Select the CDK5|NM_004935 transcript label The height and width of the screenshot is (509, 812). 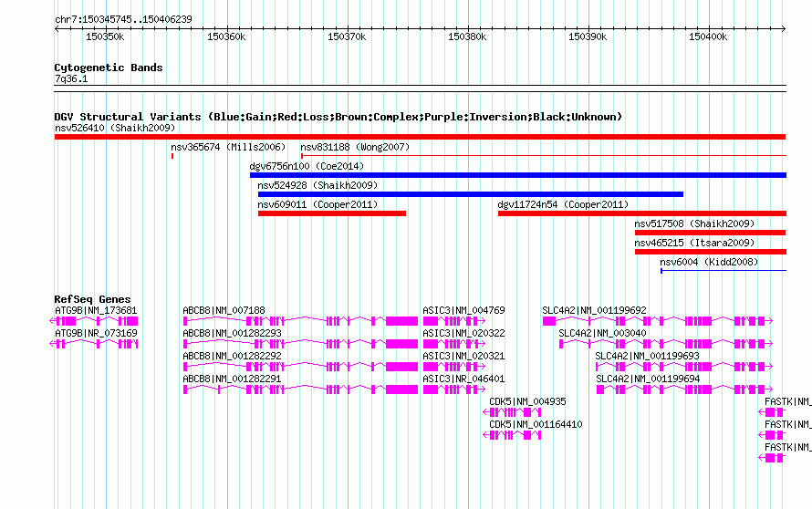(527, 401)
